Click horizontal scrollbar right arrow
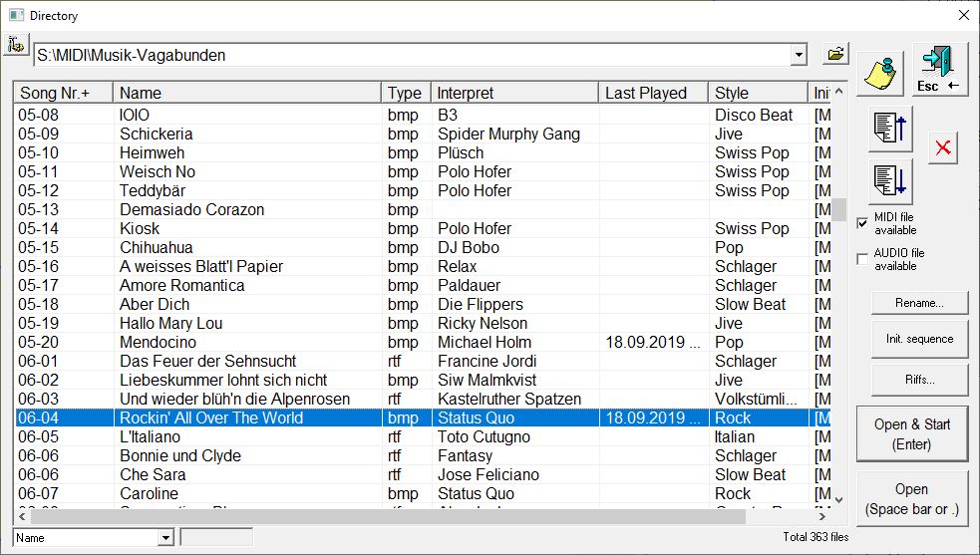980x555 pixels. tap(822, 517)
